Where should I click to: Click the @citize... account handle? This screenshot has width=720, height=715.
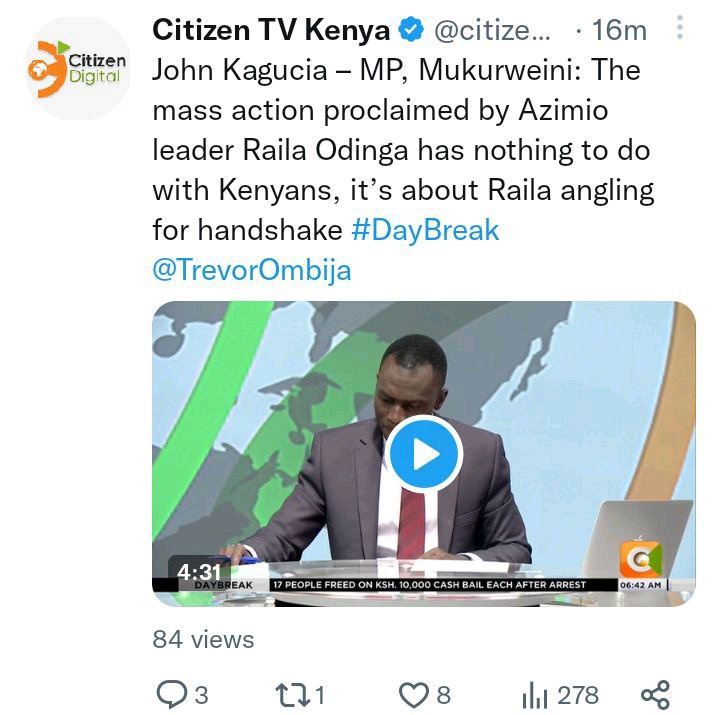pyautogui.click(x=492, y=31)
